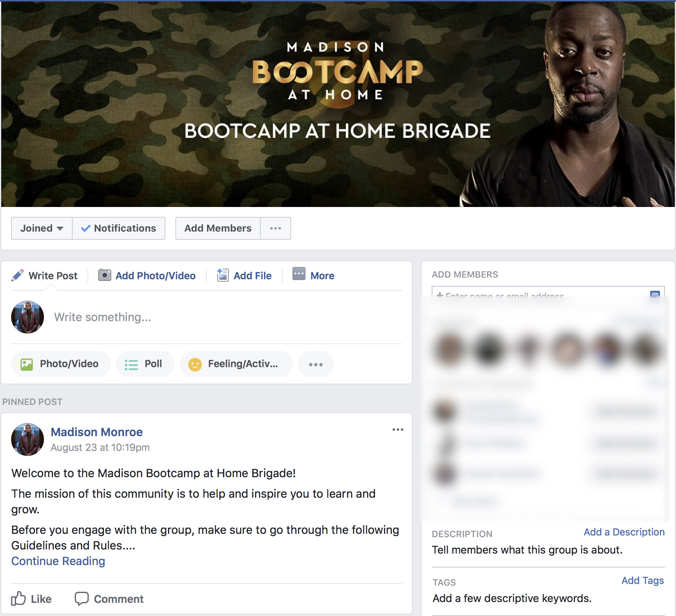Screen dimensions: 676x616
Task: Pick the Feeling/Activity smiley icon
Action: 195,364
